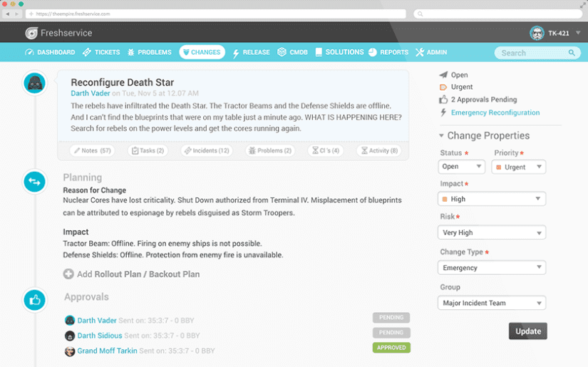The image size is (588, 367).
Task: Open Darth Sidious approver link
Action: [x=99, y=336]
